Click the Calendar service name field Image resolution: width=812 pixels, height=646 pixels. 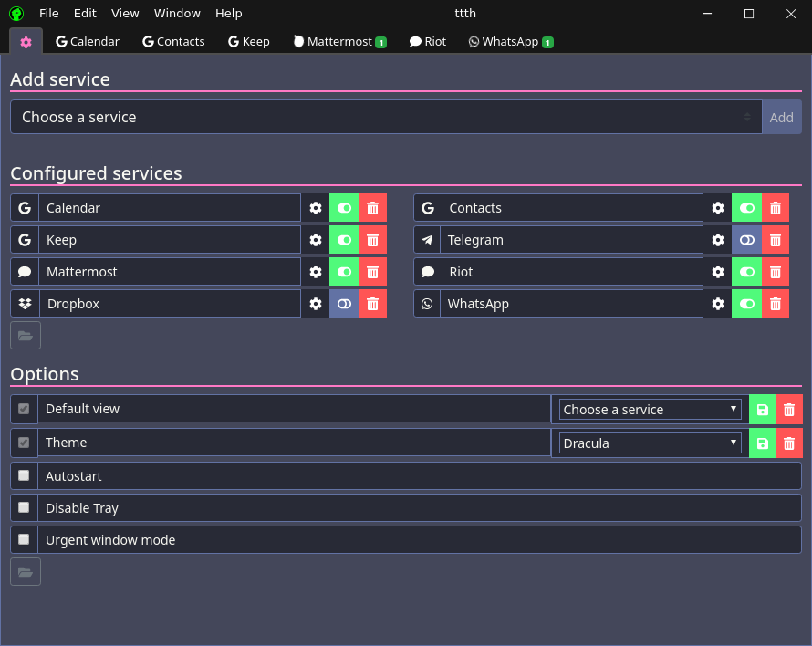pyautogui.click(x=170, y=208)
